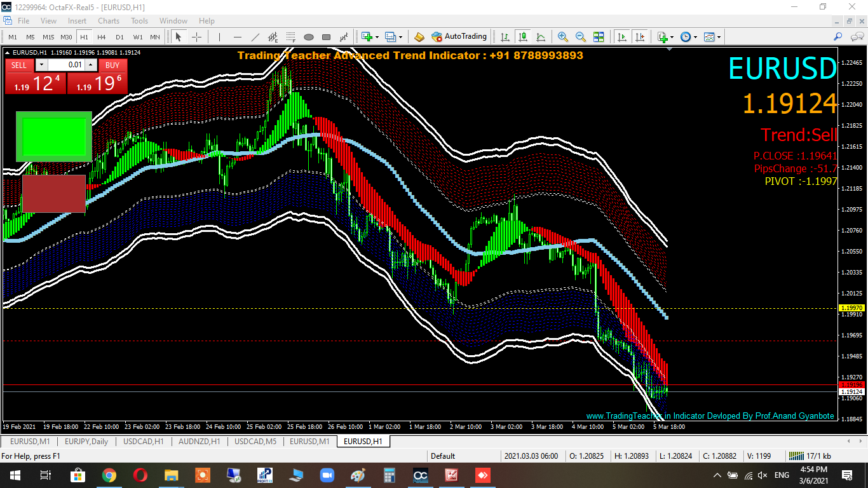Open Windows Start menu
Image resolution: width=868 pixels, height=488 pixels.
15,475
